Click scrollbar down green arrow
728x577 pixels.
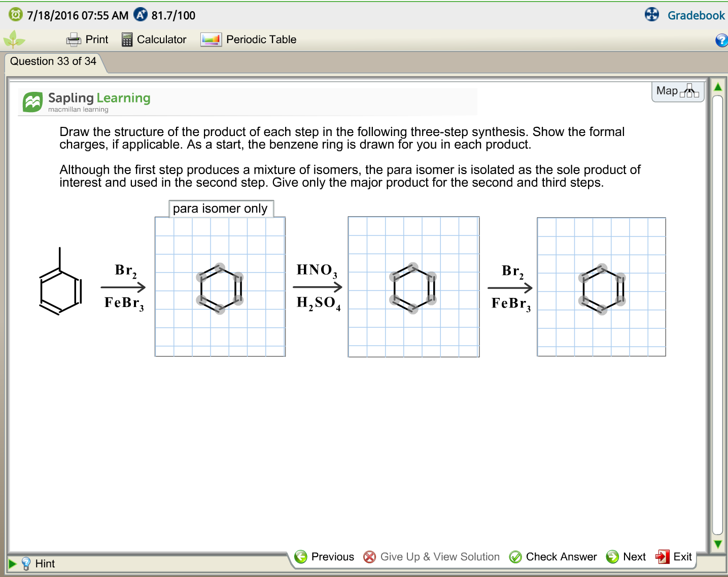718,544
